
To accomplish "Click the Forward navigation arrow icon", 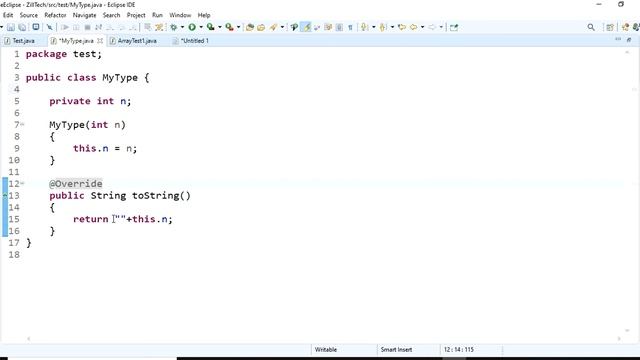I will click(432, 27).
